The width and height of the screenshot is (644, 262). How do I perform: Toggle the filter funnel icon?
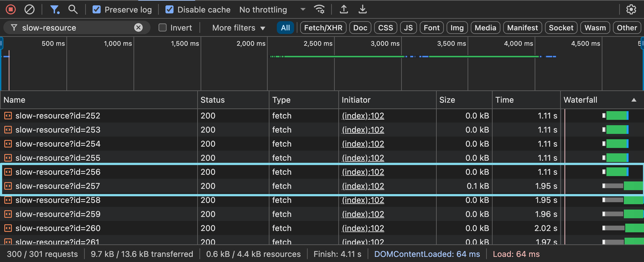55,9
